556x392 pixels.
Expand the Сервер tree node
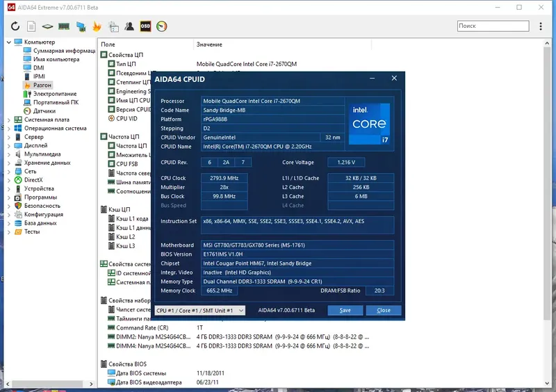[9, 137]
